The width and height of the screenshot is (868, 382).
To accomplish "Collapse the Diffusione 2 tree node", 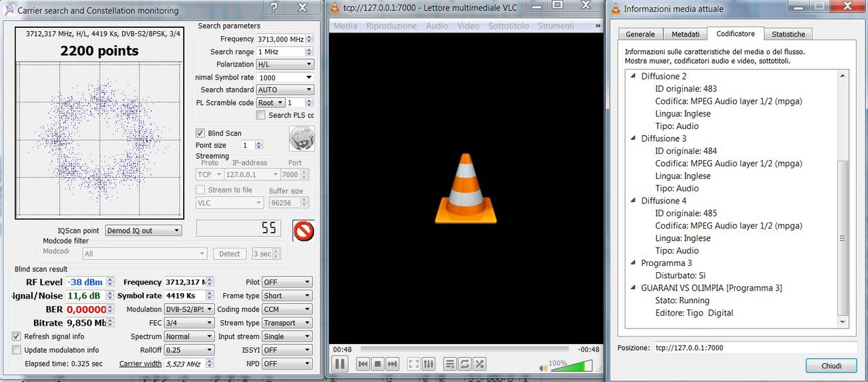I will 633,77.
